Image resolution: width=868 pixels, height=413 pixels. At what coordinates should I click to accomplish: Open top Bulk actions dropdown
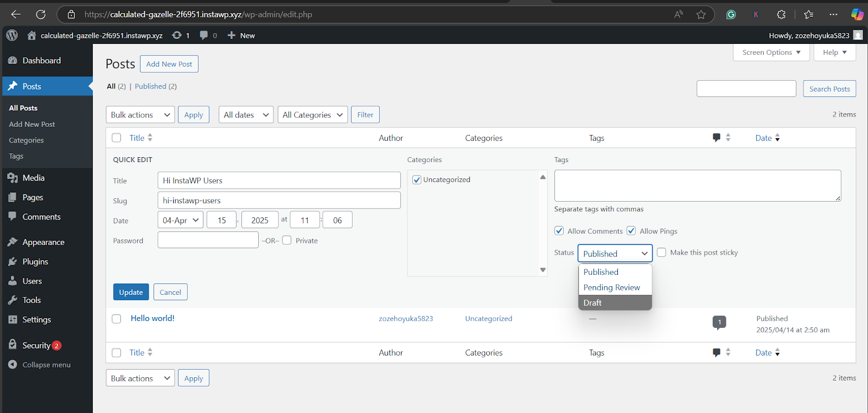[141, 114]
